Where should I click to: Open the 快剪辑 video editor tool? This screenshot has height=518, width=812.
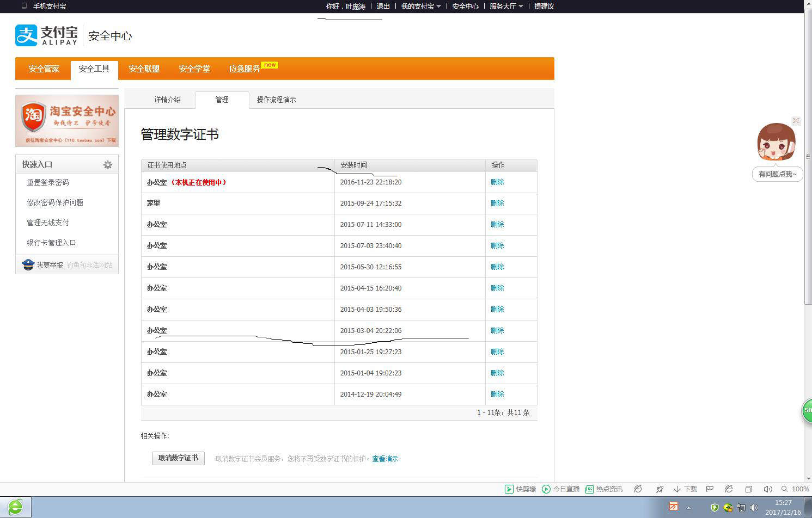coord(520,489)
